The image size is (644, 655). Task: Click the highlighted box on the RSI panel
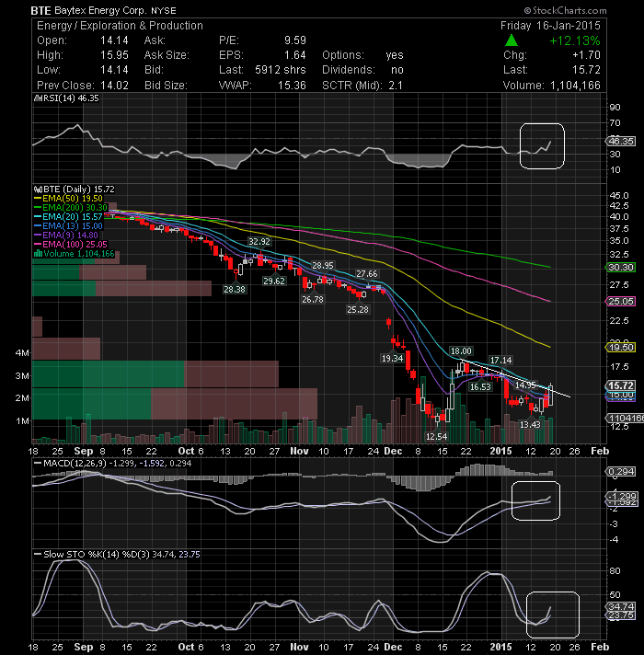542,146
